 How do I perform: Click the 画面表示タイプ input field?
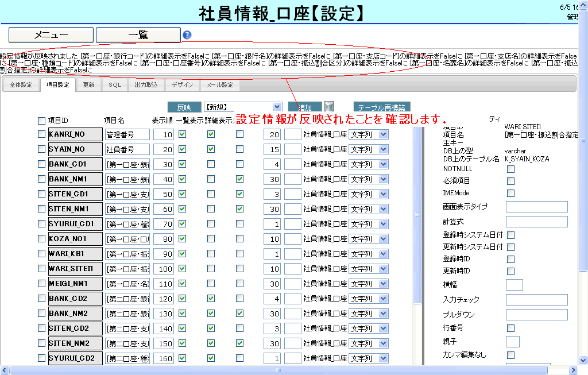536,207
